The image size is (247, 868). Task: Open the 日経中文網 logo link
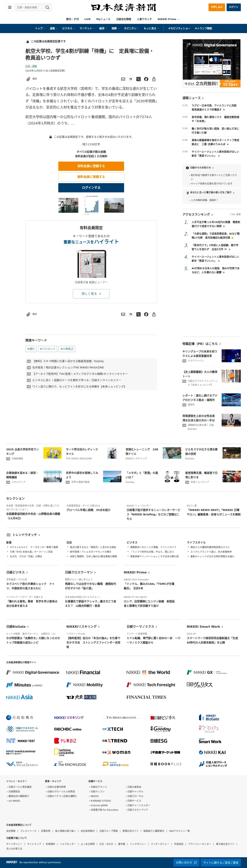coord(82,697)
